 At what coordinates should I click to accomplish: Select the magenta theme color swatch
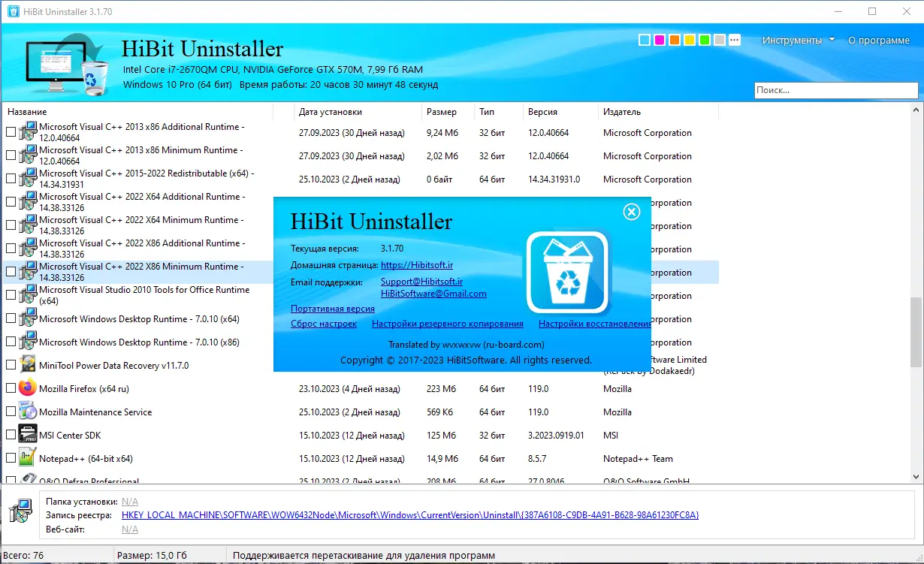pyautogui.click(x=660, y=40)
